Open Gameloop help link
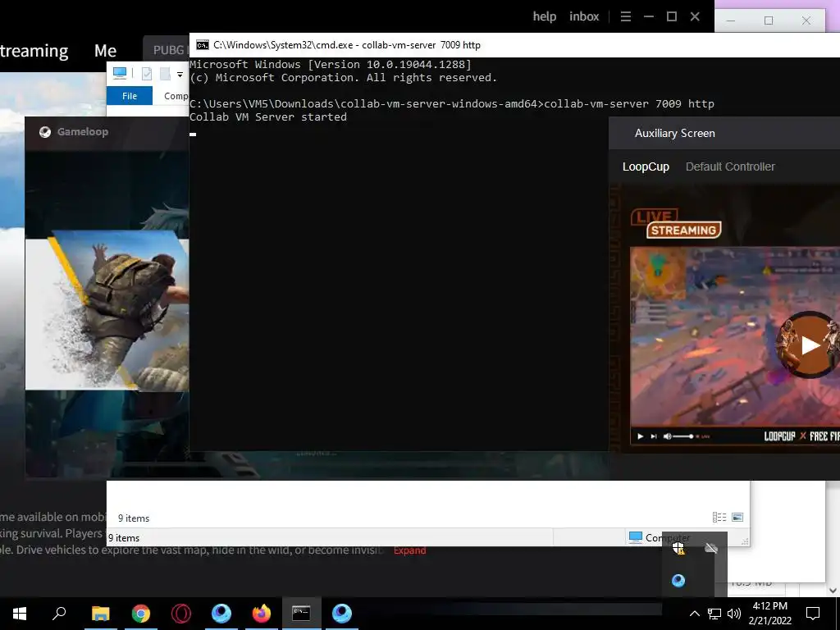This screenshot has height=630, width=840. 545,16
